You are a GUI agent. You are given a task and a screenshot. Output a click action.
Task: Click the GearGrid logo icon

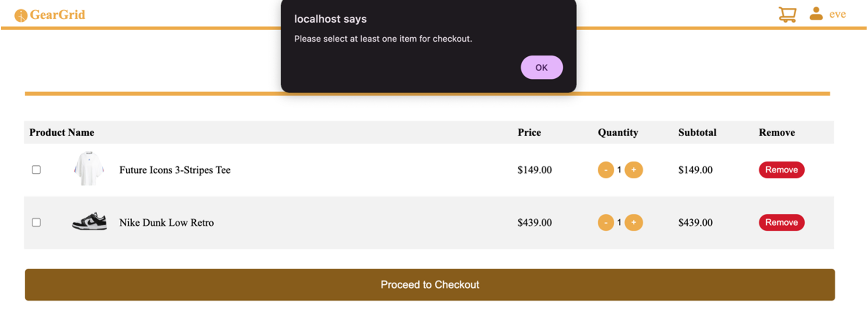[x=21, y=15]
